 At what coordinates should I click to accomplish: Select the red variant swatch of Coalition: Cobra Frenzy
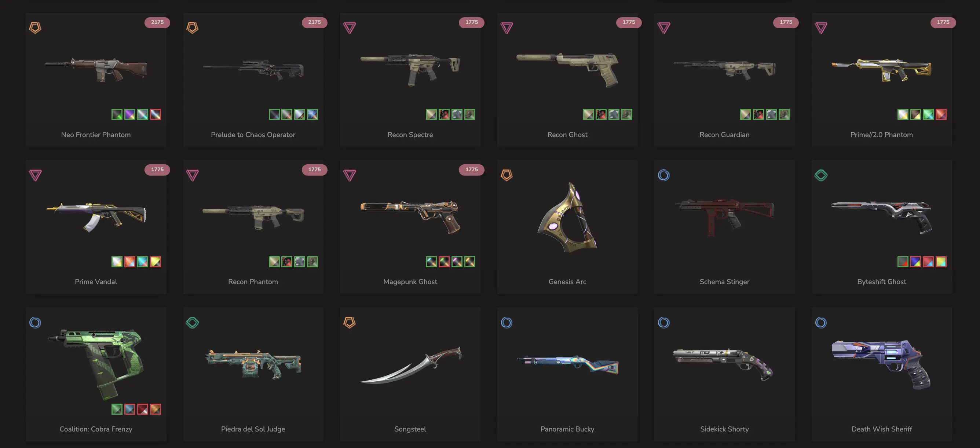143,409
